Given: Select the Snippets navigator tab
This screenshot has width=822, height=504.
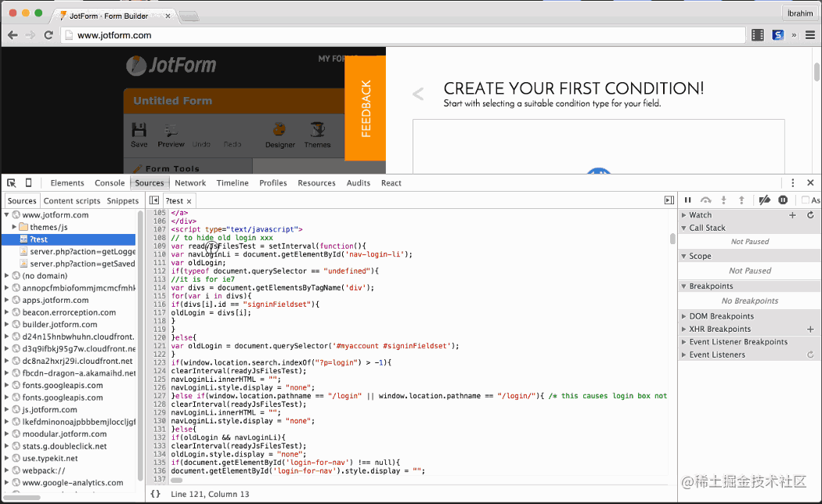Looking at the screenshot, I should (123, 200).
